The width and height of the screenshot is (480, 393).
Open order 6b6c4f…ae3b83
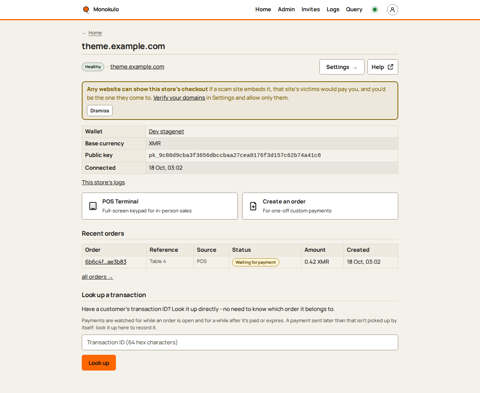106,262
